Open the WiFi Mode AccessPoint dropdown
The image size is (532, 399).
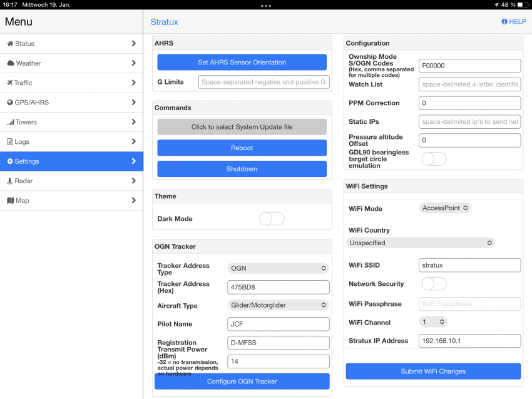click(445, 208)
